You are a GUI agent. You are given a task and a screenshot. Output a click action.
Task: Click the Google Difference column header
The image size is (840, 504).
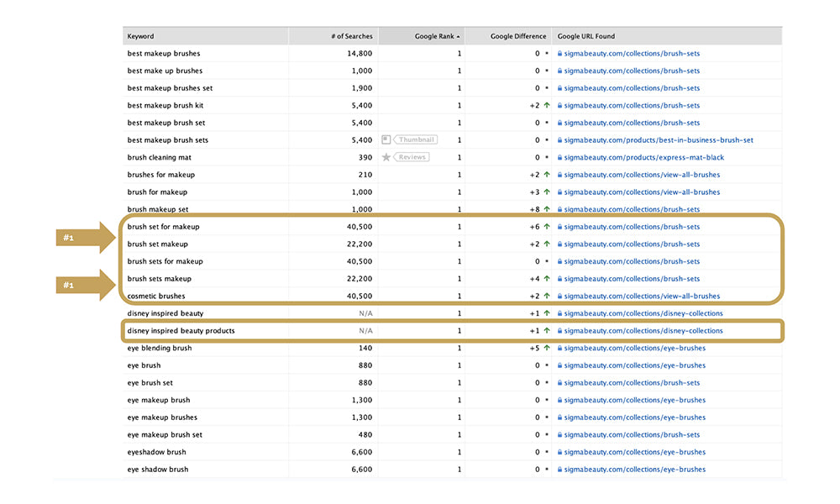(518, 36)
